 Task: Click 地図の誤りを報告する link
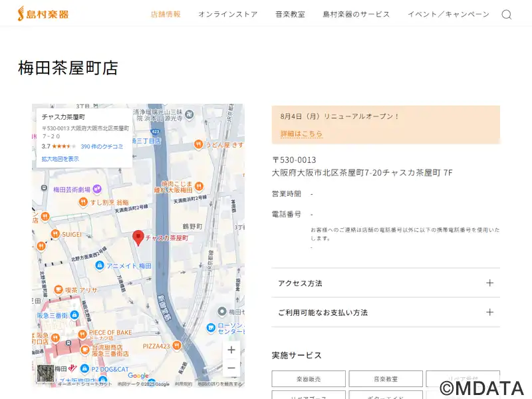220,384
